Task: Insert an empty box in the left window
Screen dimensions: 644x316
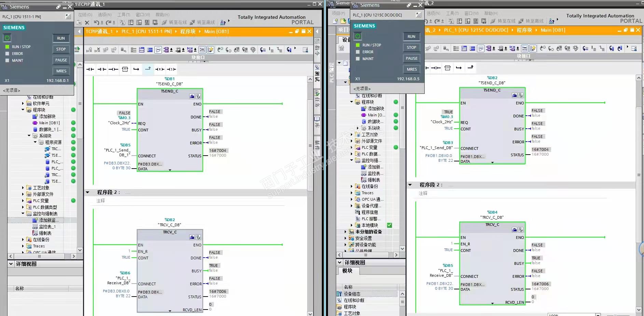Action: (x=125, y=69)
